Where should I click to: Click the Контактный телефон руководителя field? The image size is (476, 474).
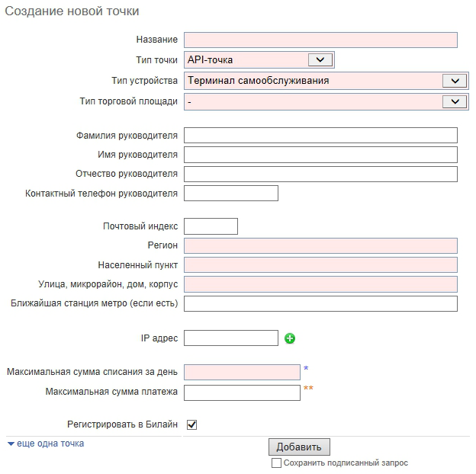(231, 194)
